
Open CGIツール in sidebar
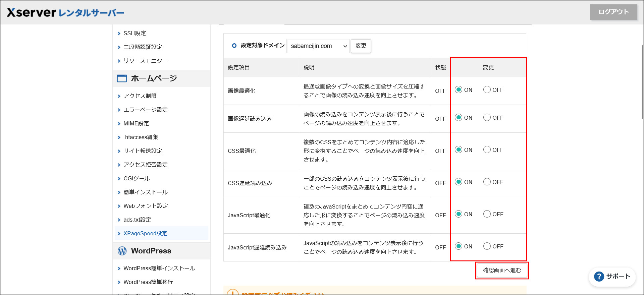[x=137, y=179]
